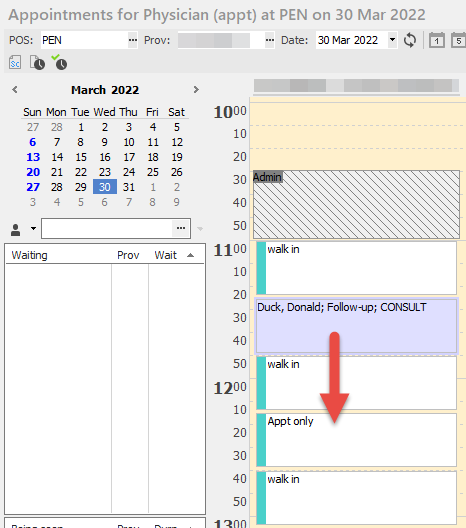Click the blurred provider column header

tap(356, 86)
